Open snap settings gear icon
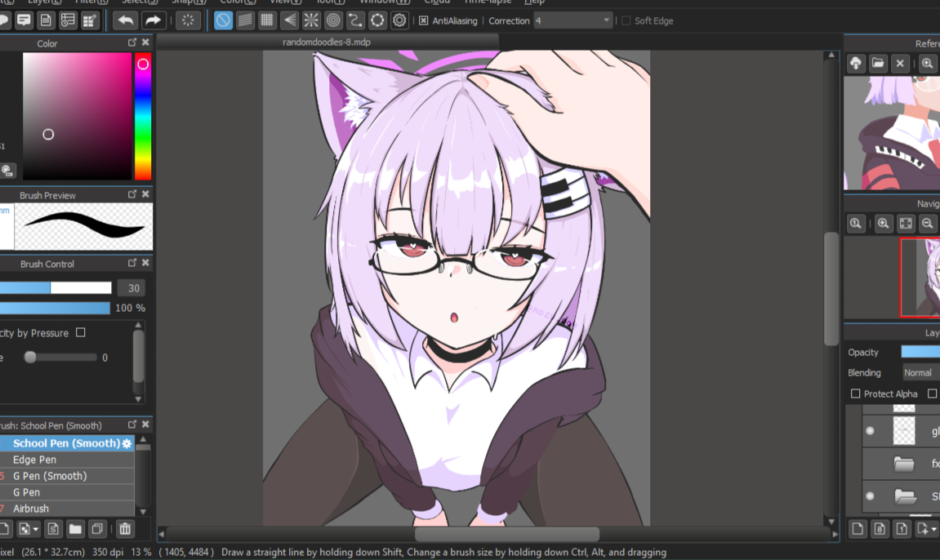 399,20
